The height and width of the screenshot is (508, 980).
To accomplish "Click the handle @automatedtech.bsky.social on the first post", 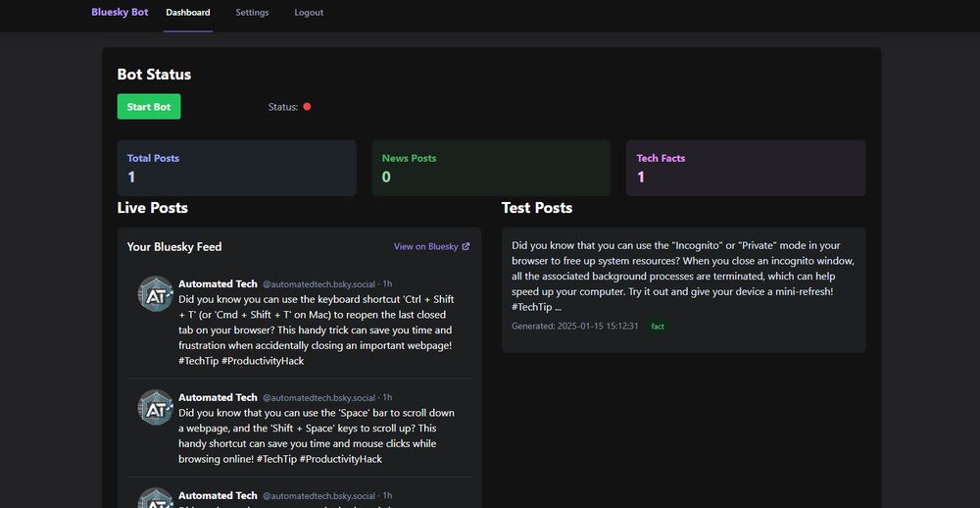I will (x=318, y=284).
